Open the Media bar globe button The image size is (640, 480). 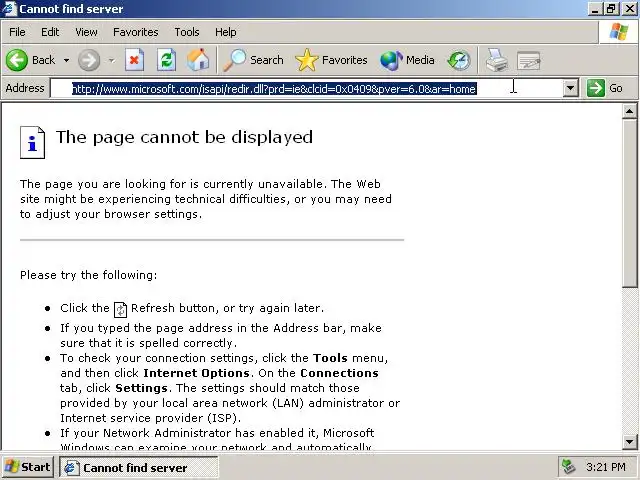pos(407,60)
